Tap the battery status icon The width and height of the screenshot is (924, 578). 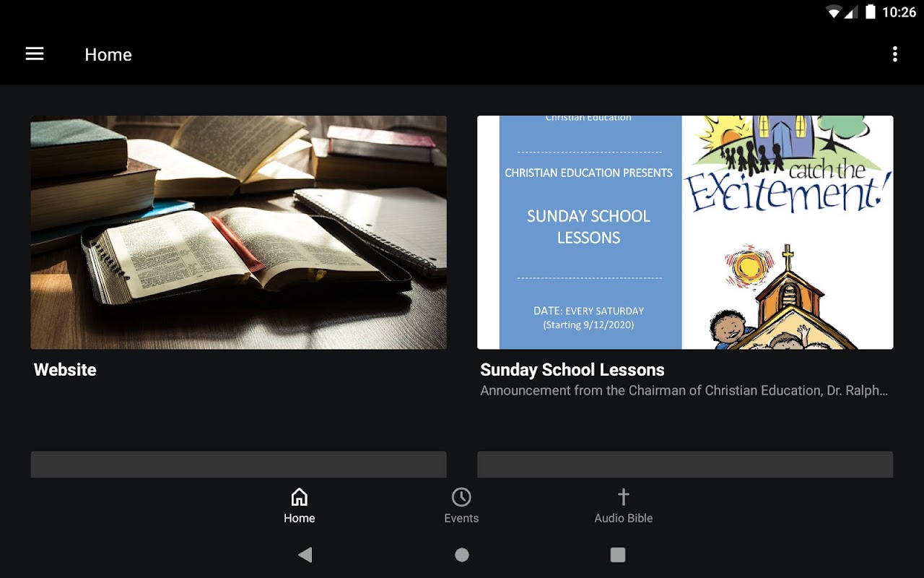point(870,12)
